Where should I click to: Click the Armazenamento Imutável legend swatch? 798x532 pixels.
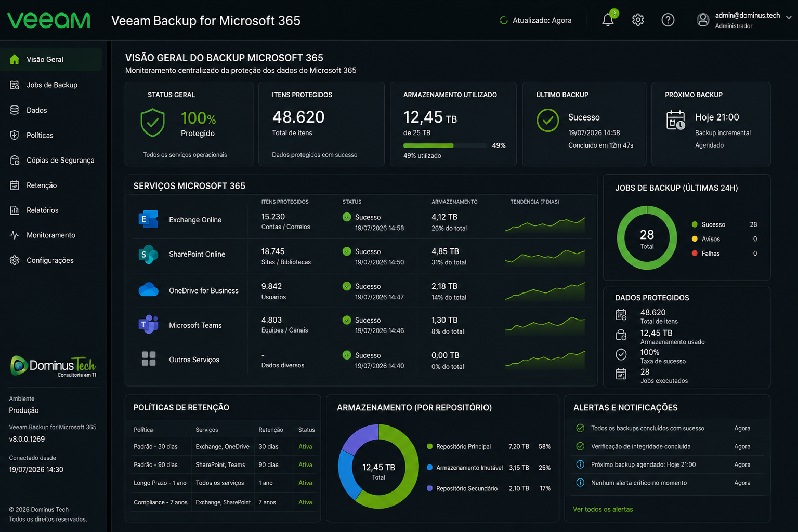point(430,468)
